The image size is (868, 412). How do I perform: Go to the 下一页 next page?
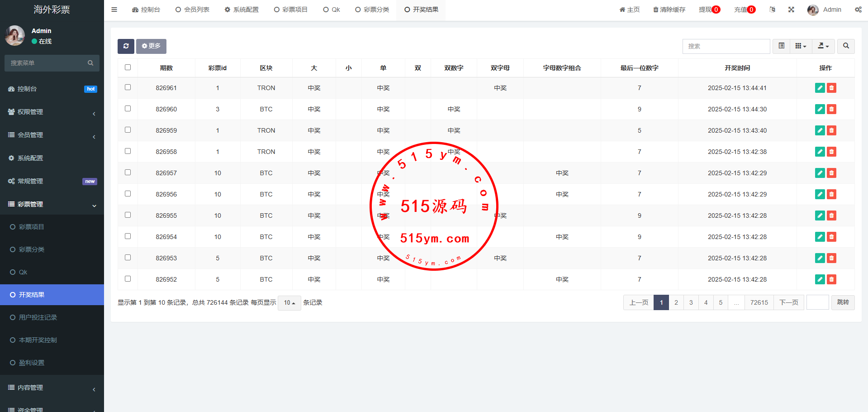(788, 302)
